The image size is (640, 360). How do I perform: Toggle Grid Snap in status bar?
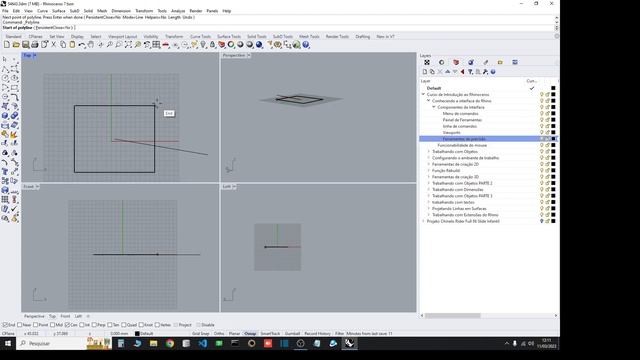point(200,333)
